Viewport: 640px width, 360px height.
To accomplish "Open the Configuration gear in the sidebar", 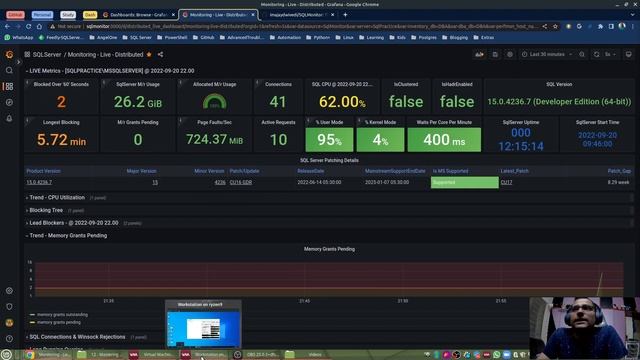I will tap(9, 291).
